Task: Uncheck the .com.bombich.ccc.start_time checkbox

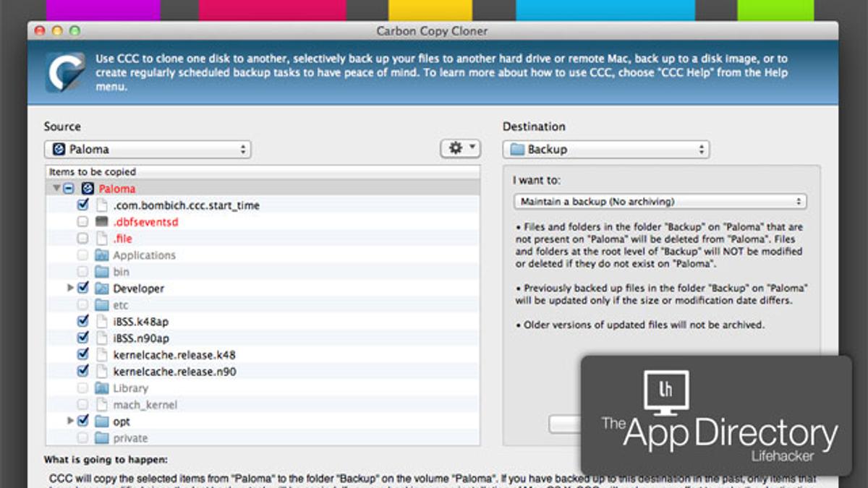Action: [x=82, y=205]
